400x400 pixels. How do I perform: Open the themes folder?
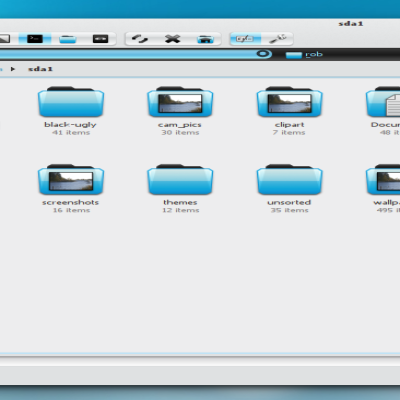(180, 179)
